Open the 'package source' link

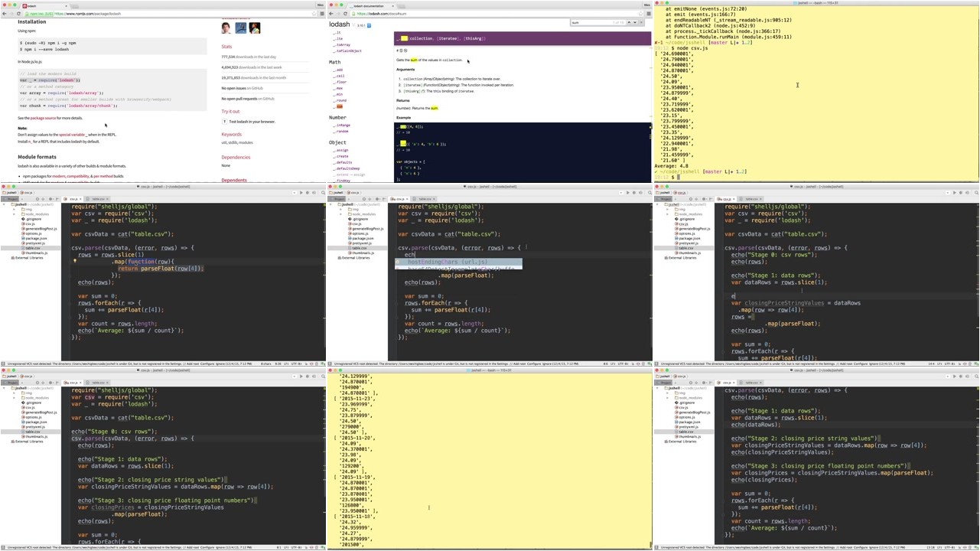[43, 118]
